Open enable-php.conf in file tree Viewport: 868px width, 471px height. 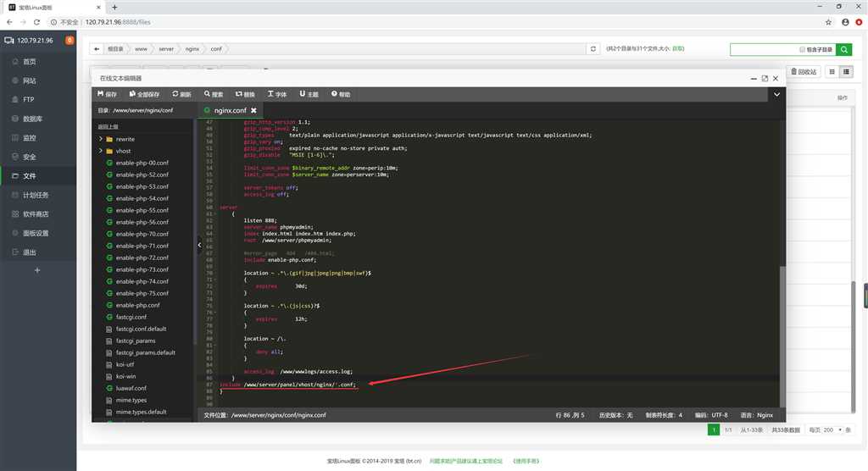click(138, 305)
